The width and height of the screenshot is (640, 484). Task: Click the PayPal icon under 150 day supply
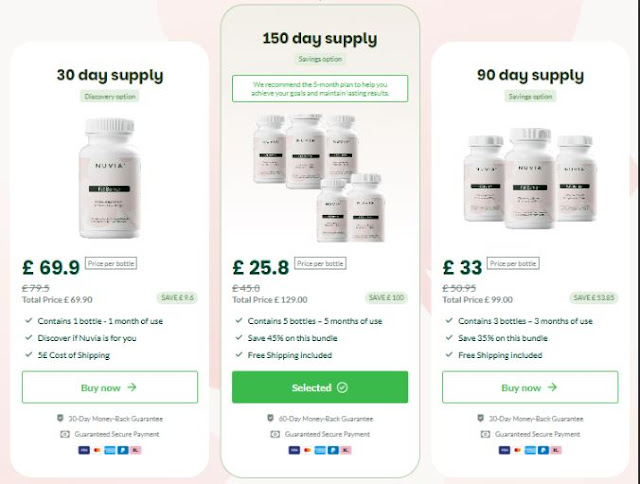(333, 450)
